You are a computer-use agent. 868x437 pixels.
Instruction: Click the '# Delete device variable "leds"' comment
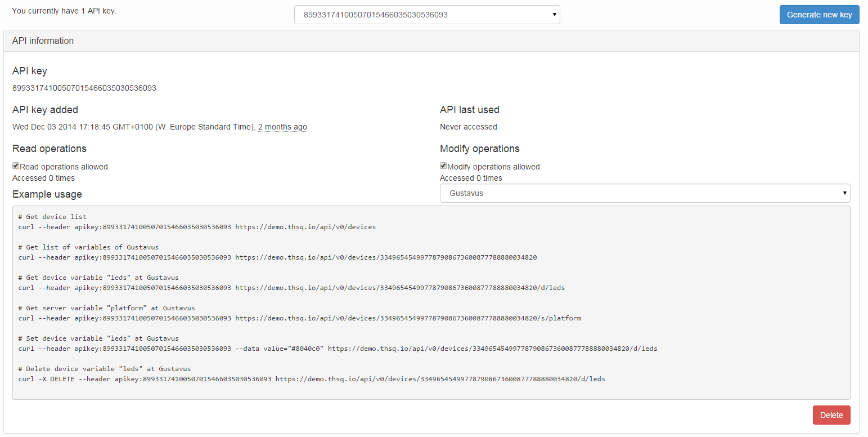tap(105, 369)
